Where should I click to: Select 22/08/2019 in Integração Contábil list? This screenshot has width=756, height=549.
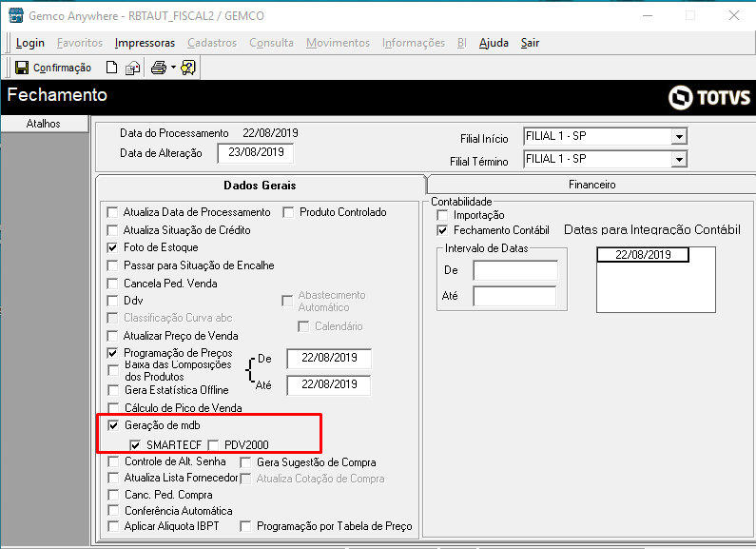[x=643, y=255]
